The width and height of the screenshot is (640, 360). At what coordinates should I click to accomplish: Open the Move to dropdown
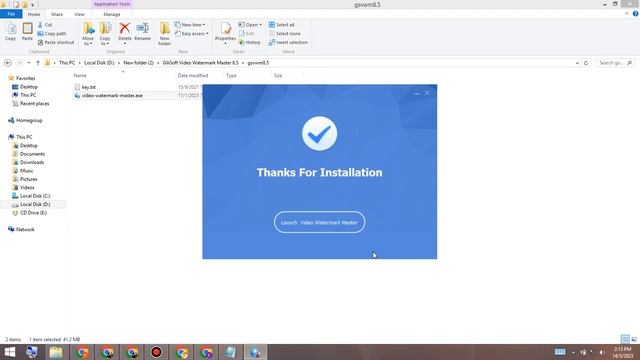pyautogui.click(x=88, y=33)
